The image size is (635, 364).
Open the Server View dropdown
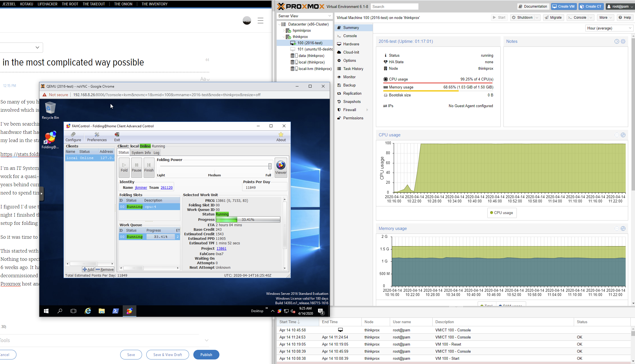pos(304,16)
